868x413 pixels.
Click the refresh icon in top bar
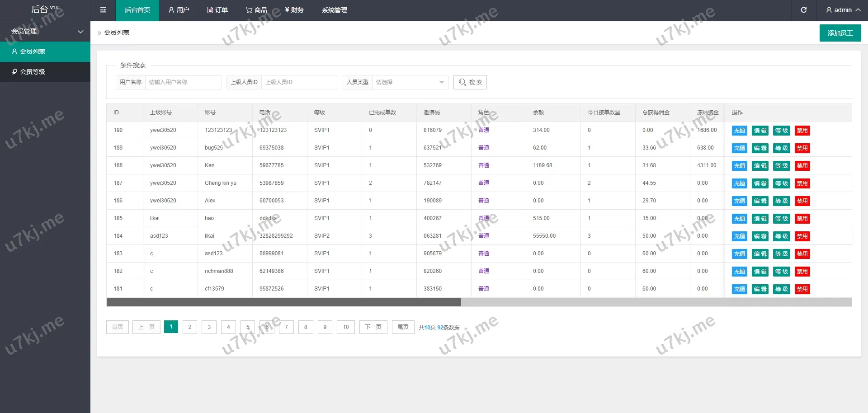coord(803,10)
